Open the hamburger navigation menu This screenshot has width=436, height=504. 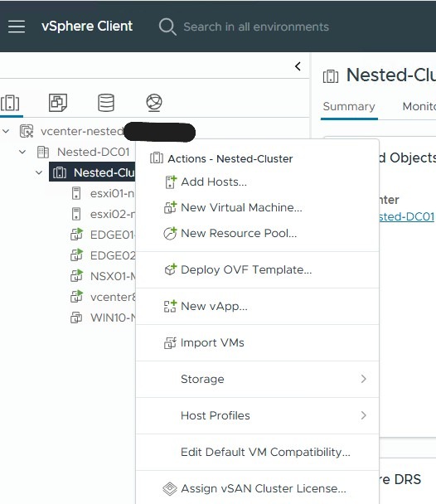(x=17, y=27)
